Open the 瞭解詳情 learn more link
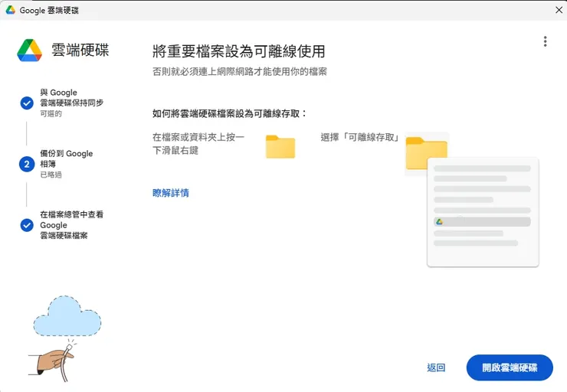Viewport: 567px width, 392px height. [x=171, y=193]
